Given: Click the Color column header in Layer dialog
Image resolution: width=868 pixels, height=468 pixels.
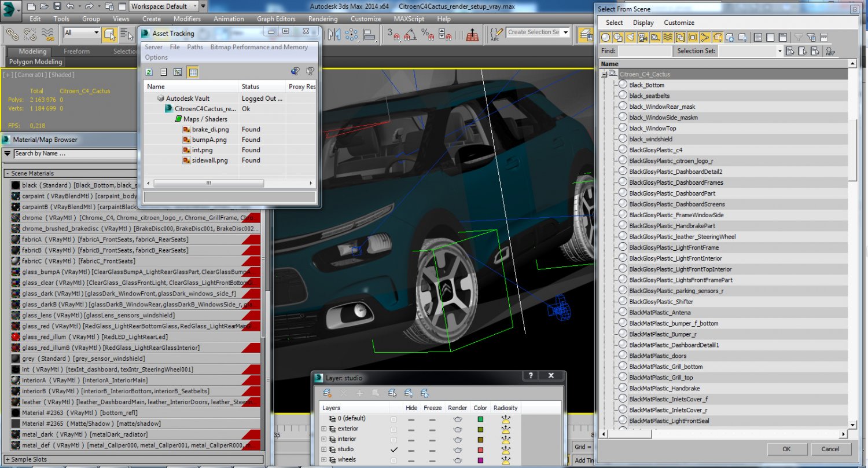Looking at the screenshot, I should pos(480,408).
